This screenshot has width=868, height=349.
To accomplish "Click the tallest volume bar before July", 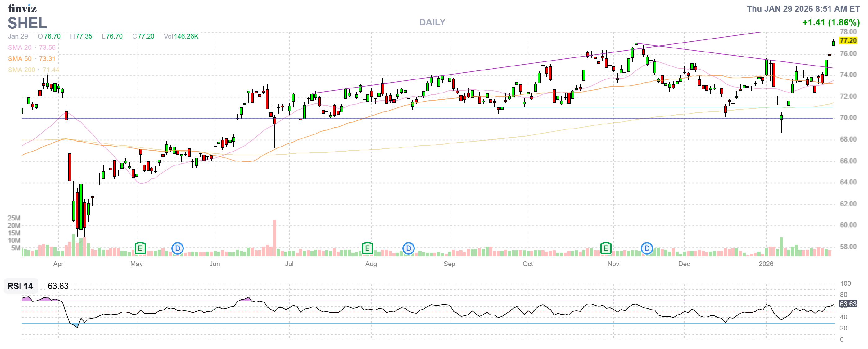I will pos(275,238).
